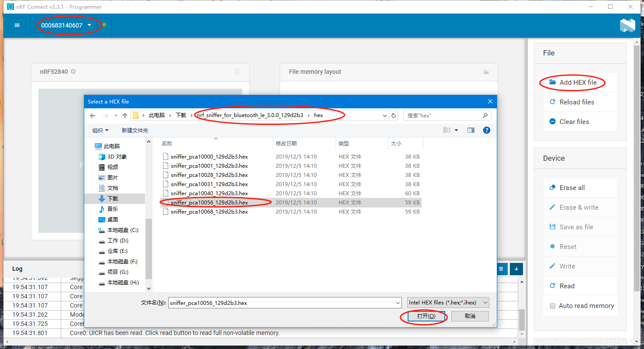Open 音乐 folder in sidebar
Screen dimensions: 644x349
pyautogui.click(x=108, y=209)
